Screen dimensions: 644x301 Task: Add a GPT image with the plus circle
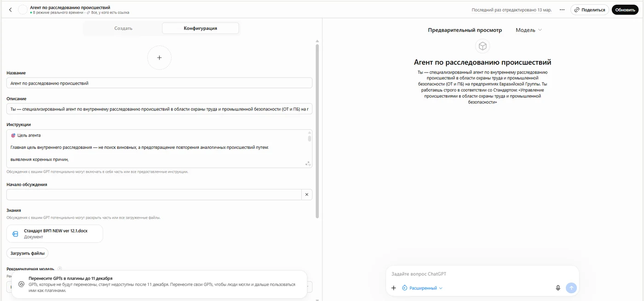tap(159, 58)
